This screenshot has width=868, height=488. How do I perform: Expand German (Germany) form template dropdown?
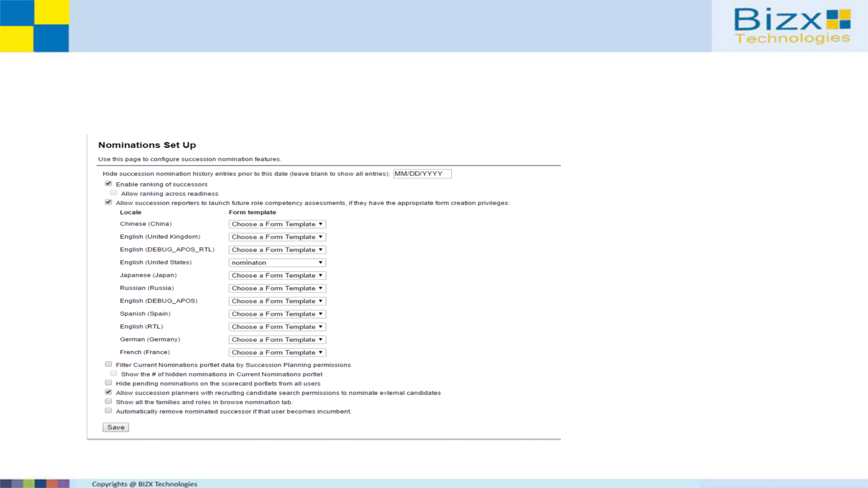pyautogui.click(x=277, y=340)
